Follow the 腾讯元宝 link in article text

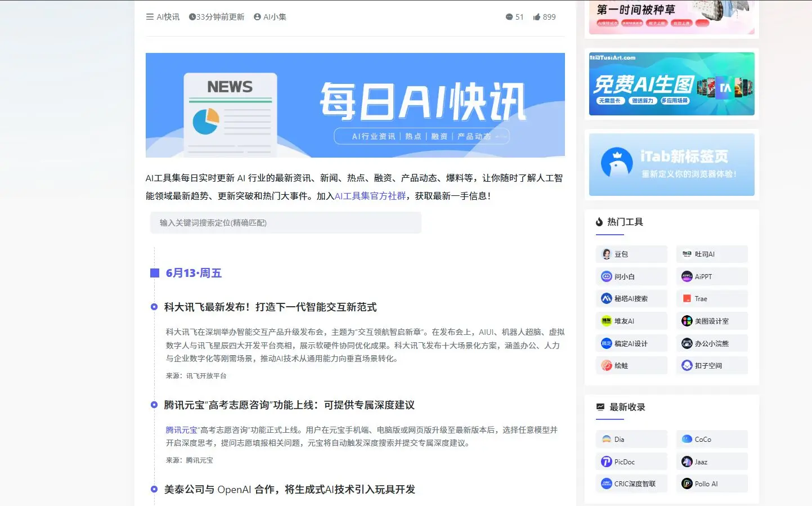click(181, 430)
